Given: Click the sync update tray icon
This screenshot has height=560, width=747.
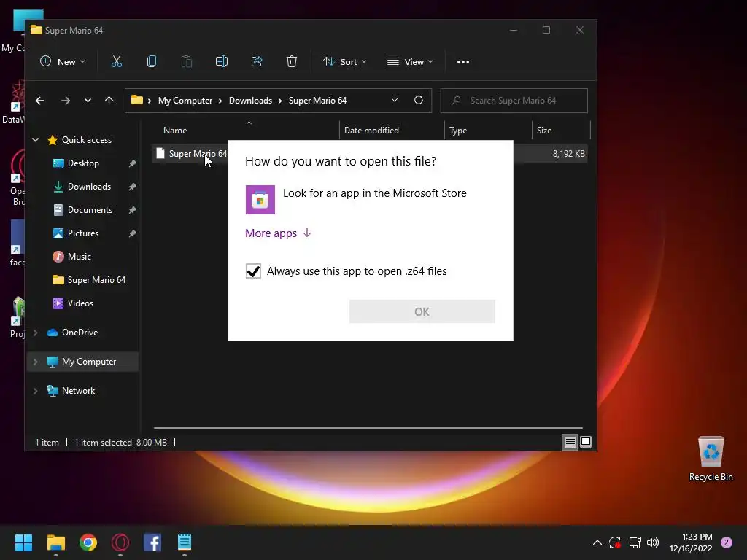Looking at the screenshot, I should (615, 542).
